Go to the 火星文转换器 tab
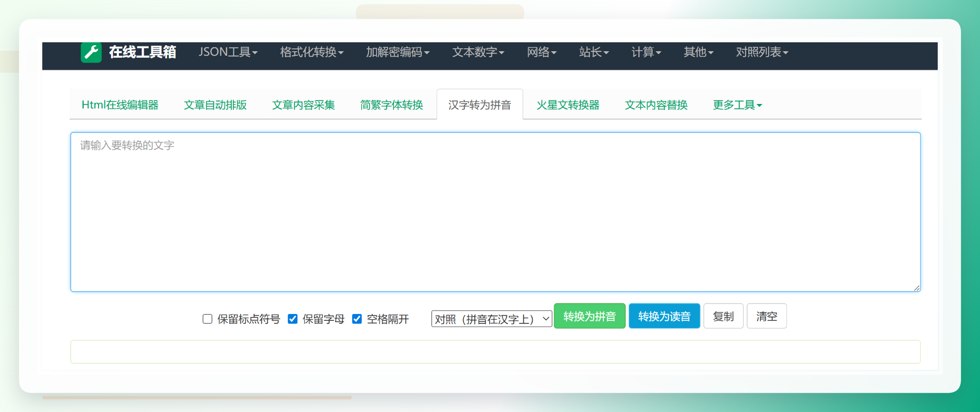The width and height of the screenshot is (980, 412). (568, 105)
